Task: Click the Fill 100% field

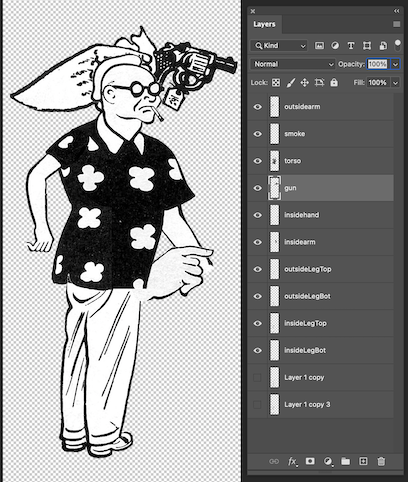Action: (x=378, y=83)
